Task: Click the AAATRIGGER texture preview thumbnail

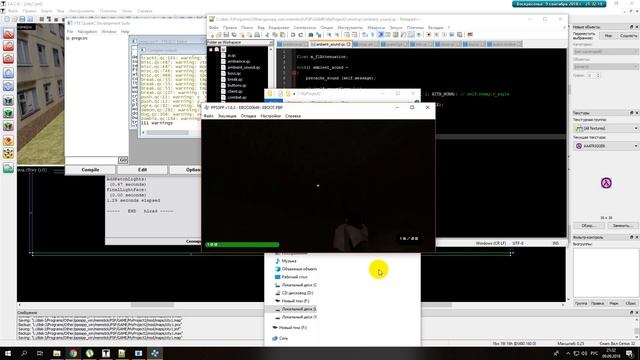Action: 606,183
